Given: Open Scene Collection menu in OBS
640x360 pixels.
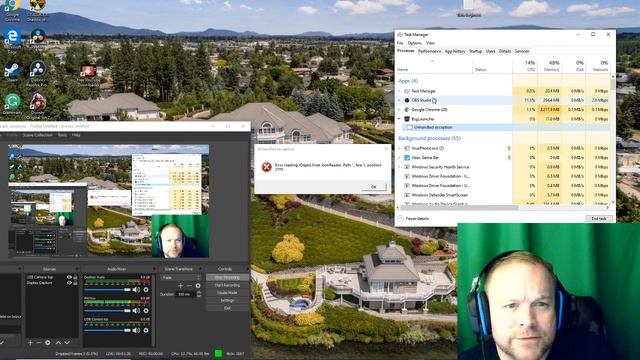Looking at the screenshot, I should click(37, 135).
